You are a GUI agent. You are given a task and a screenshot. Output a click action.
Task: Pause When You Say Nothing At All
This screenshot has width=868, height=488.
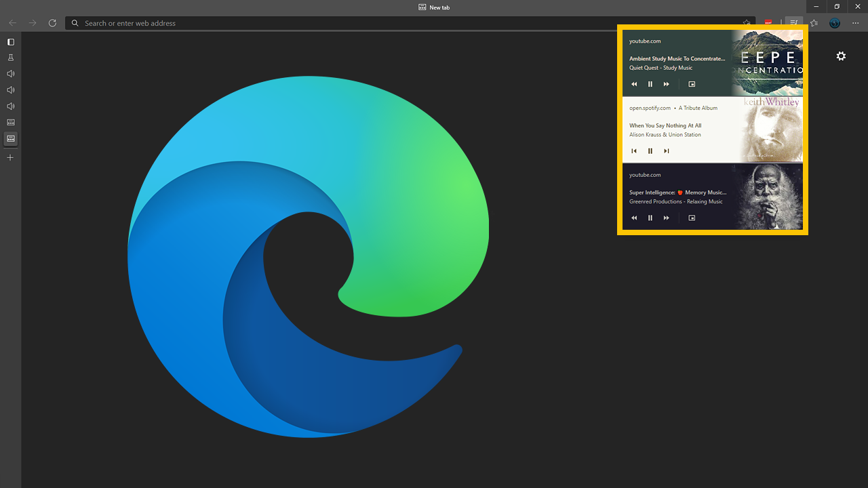click(x=650, y=151)
